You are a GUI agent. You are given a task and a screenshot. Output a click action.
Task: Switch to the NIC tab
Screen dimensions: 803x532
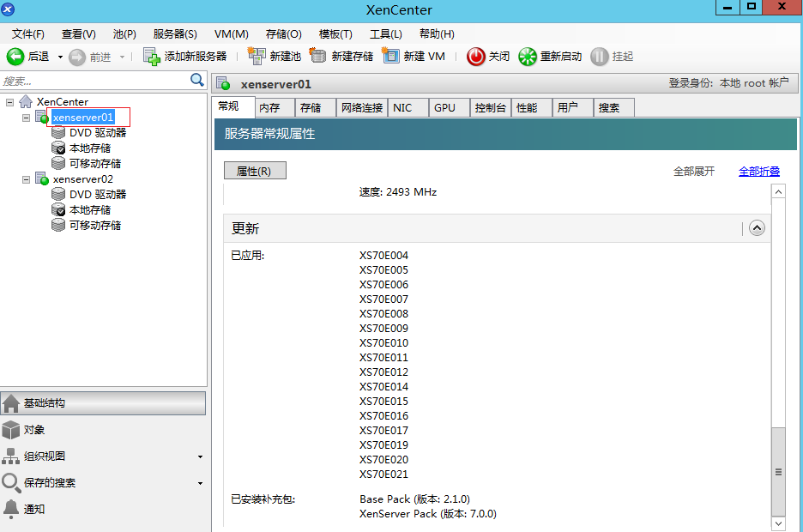pyautogui.click(x=408, y=108)
